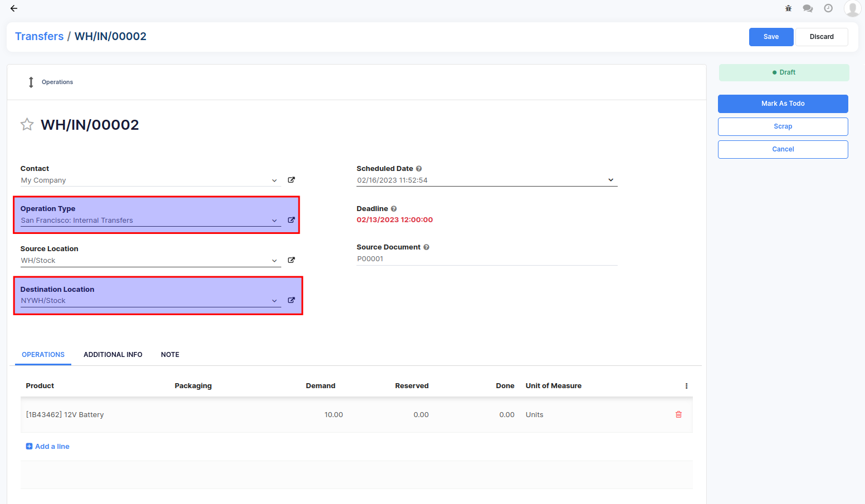Open the debug bug icon menu
This screenshot has width=865, height=504.
click(x=788, y=8)
